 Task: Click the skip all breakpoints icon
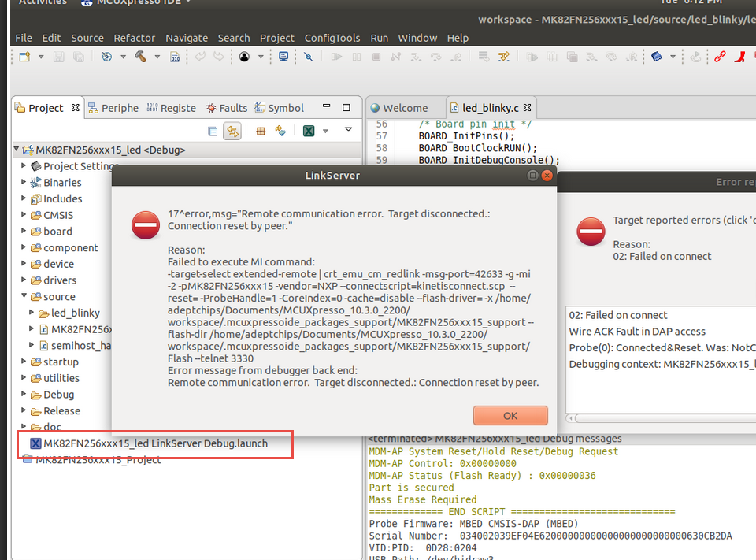(x=308, y=57)
